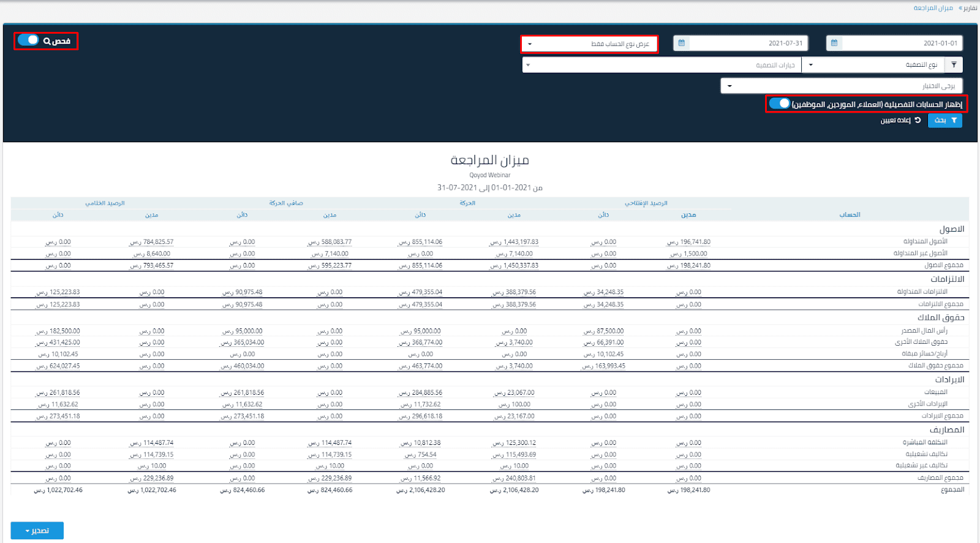Expand the خيارات التصفية dropdown
980x543 pixels.
click(661, 65)
